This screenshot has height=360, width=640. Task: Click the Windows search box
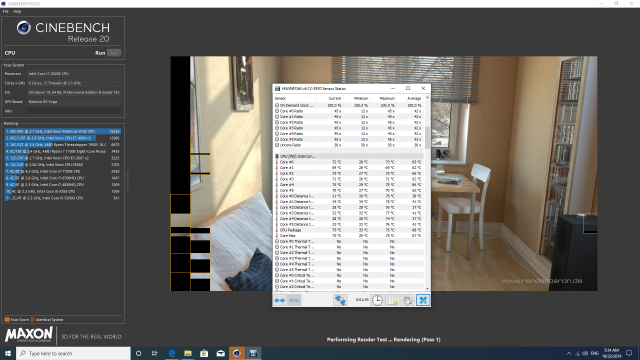click(73, 353)
